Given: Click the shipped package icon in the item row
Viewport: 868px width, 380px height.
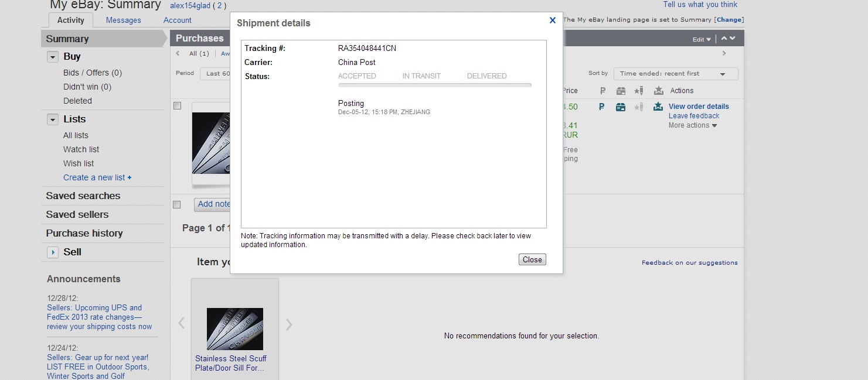Looking at the screenshot, I should pos(621,107).
